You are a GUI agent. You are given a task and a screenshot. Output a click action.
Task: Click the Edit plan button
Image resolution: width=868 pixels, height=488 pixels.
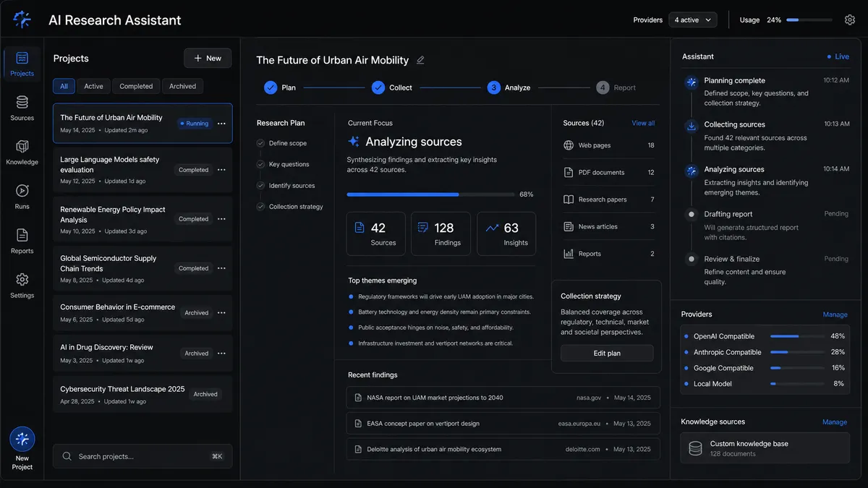click(607, 353)
